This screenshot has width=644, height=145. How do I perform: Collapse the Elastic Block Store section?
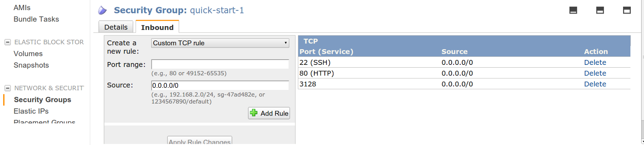7,42
